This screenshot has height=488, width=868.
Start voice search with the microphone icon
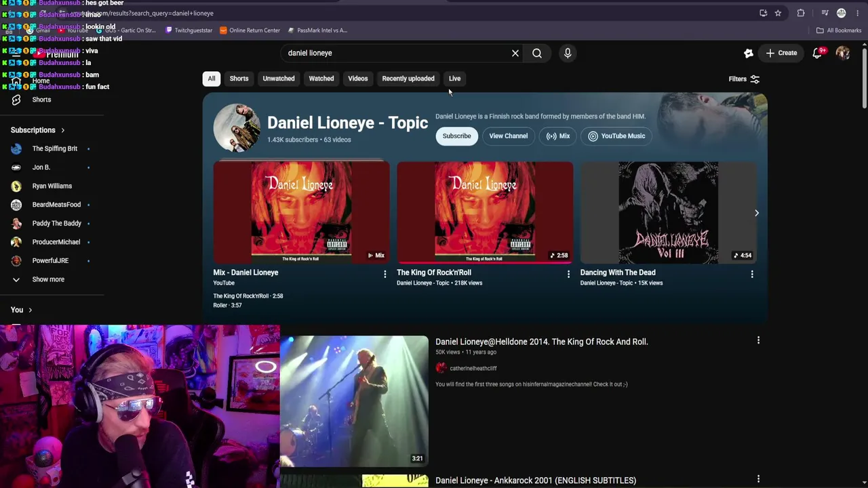[x=568, y=53]
